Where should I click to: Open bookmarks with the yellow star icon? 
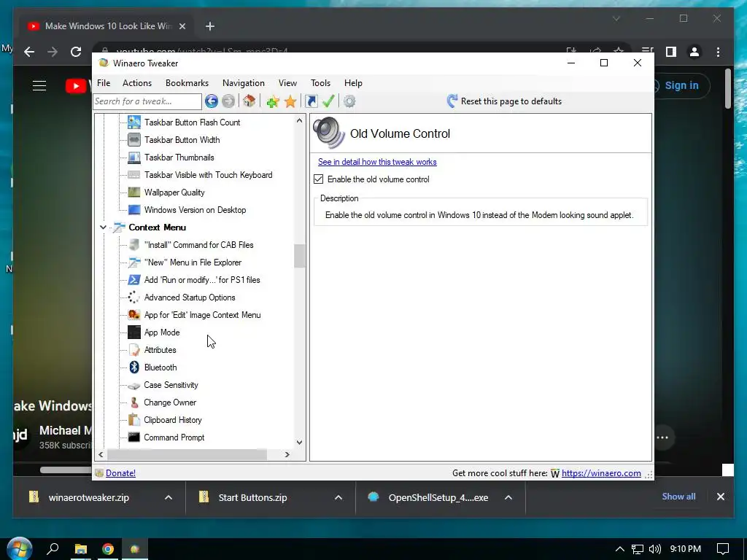pyautogui.click(x=290, y=101)
